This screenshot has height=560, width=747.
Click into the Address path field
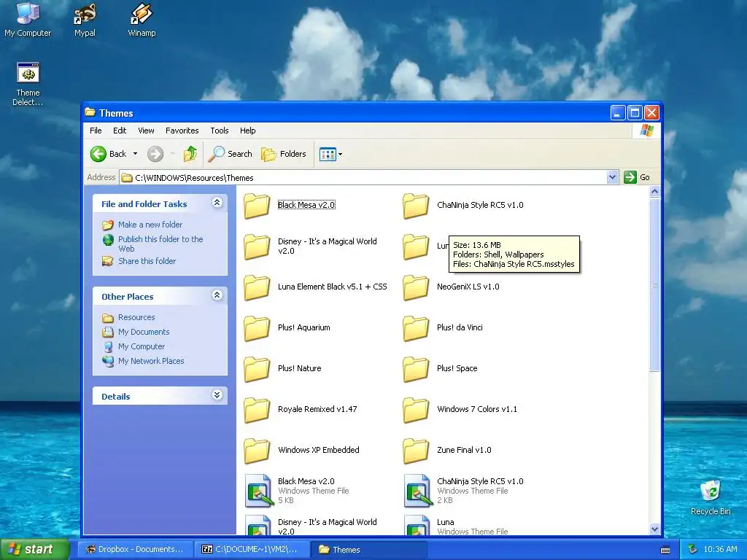pos(369,178)
